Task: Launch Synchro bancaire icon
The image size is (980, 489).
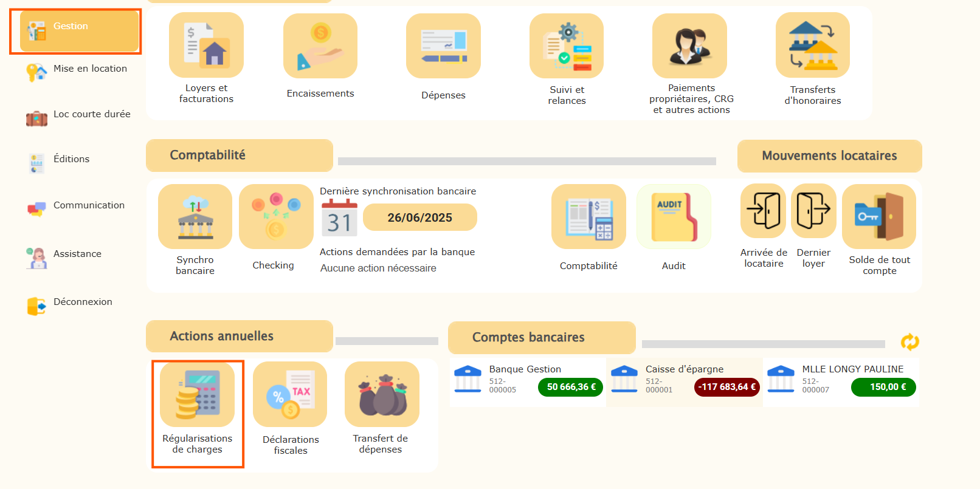Action: pos(195,217)
